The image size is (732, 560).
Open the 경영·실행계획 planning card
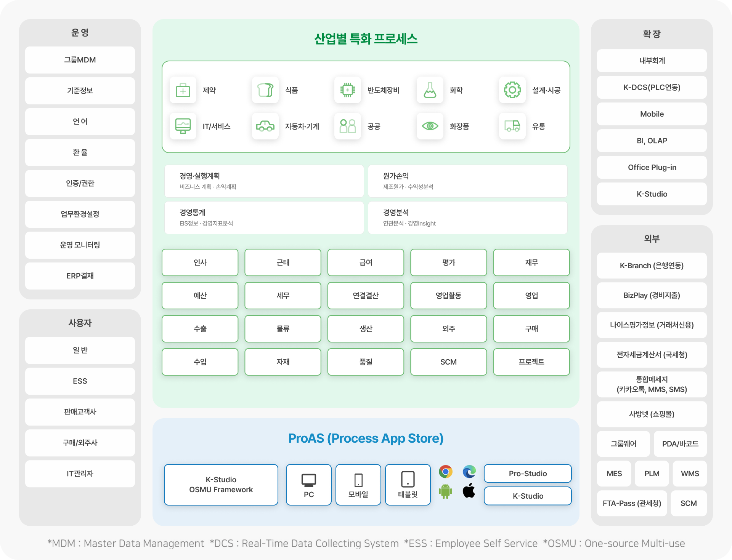click(264, 181)
